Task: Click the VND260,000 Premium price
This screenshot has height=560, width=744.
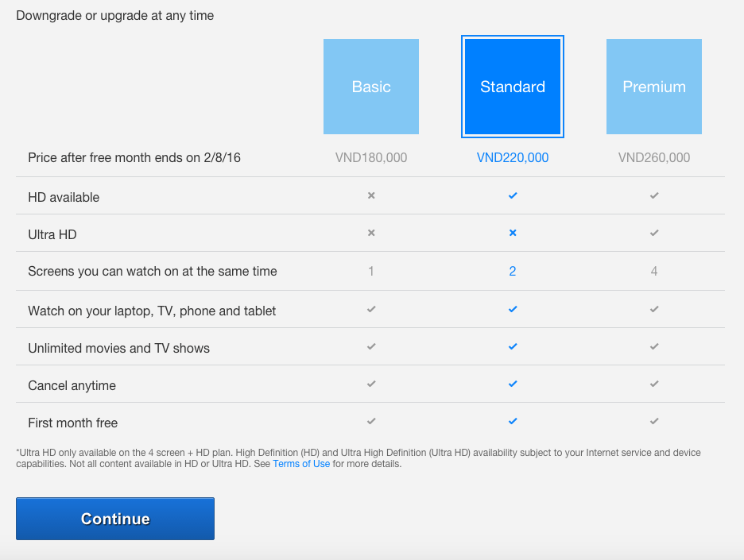Action: (654, 157)
